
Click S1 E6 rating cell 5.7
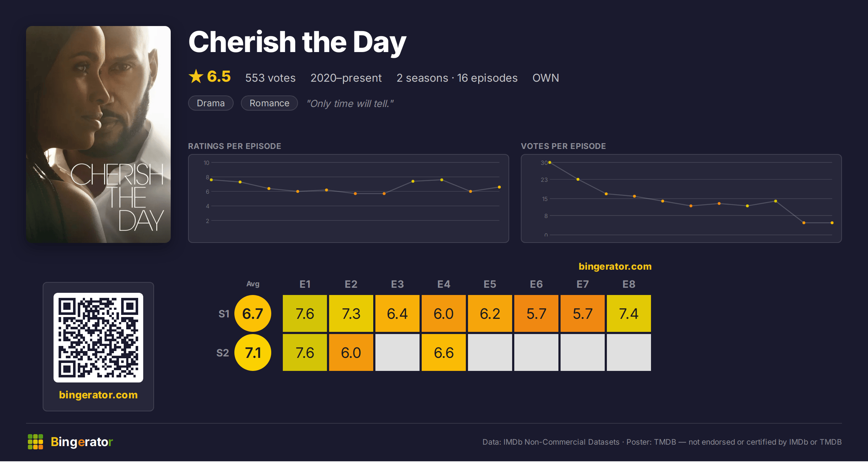[536, 313]
